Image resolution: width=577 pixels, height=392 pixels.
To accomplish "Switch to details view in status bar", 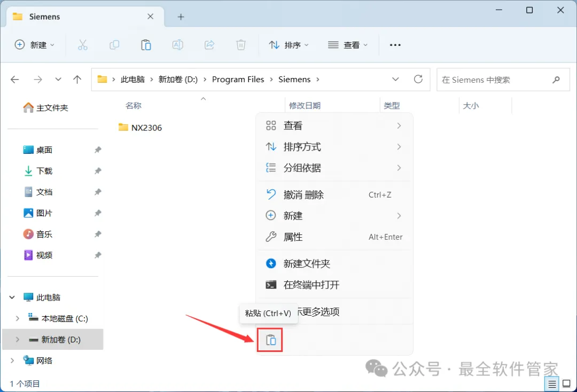I will [552, 384].
